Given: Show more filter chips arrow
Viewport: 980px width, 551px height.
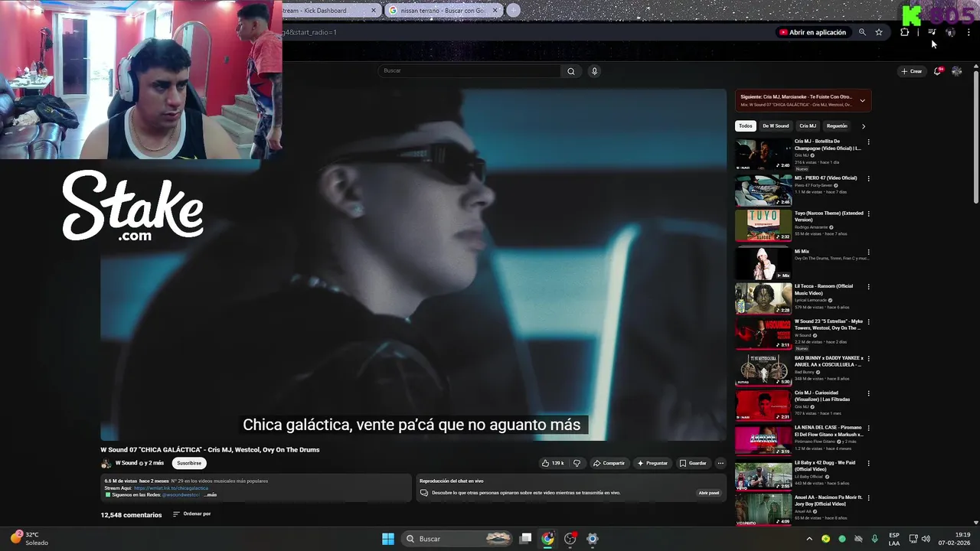Looking at the screenshot, I should pos(864,126).
